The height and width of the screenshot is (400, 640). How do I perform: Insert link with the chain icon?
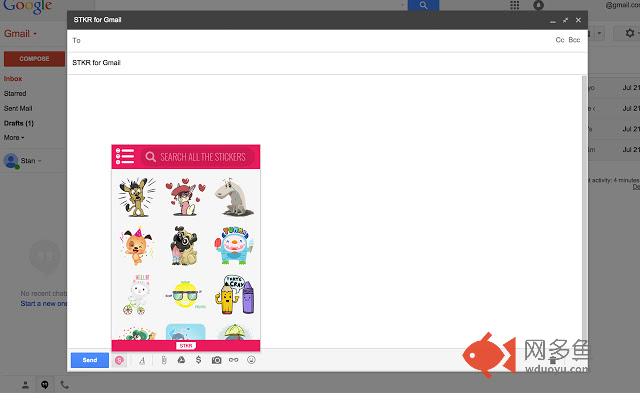[233, 360]
